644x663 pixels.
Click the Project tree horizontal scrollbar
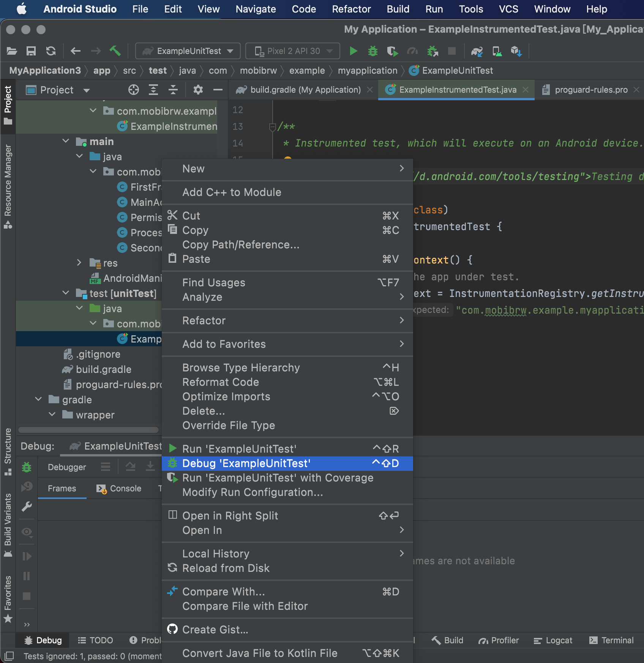click(88, 430)
